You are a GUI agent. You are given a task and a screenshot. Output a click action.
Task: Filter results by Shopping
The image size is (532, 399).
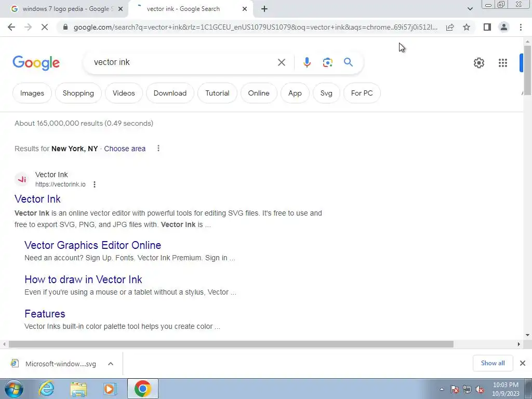click(x=78, y=93)
